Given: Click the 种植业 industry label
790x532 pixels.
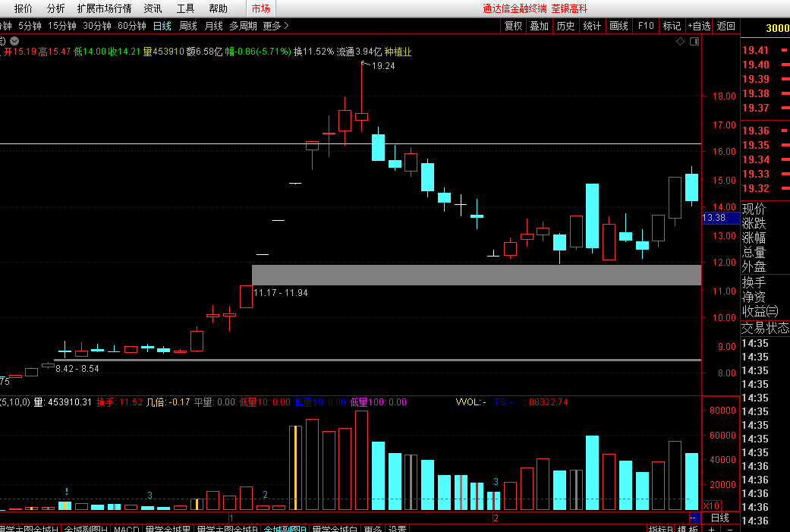Looking at the screenshot, I should tap(398, 52).
